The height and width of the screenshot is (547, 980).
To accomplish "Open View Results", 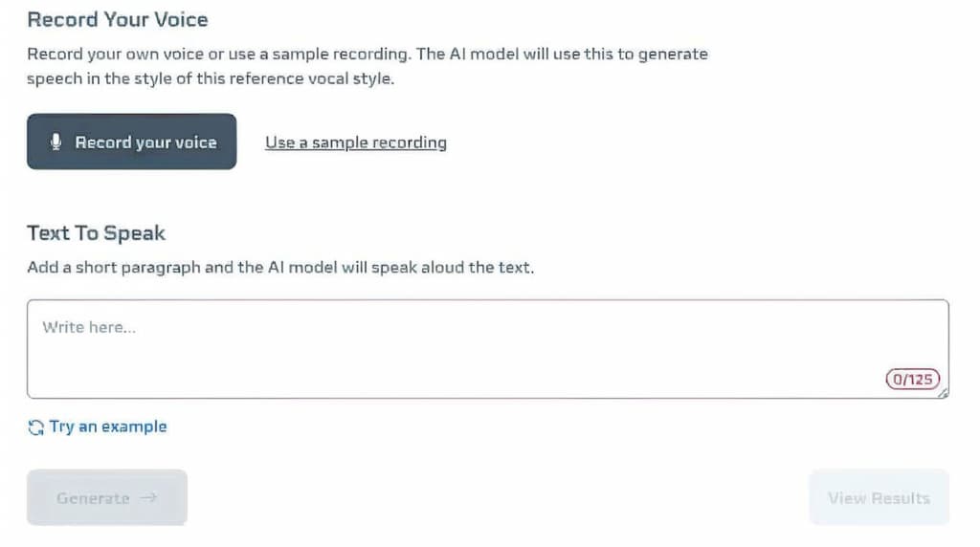I will pyautogui.click(x=879, y=498).
